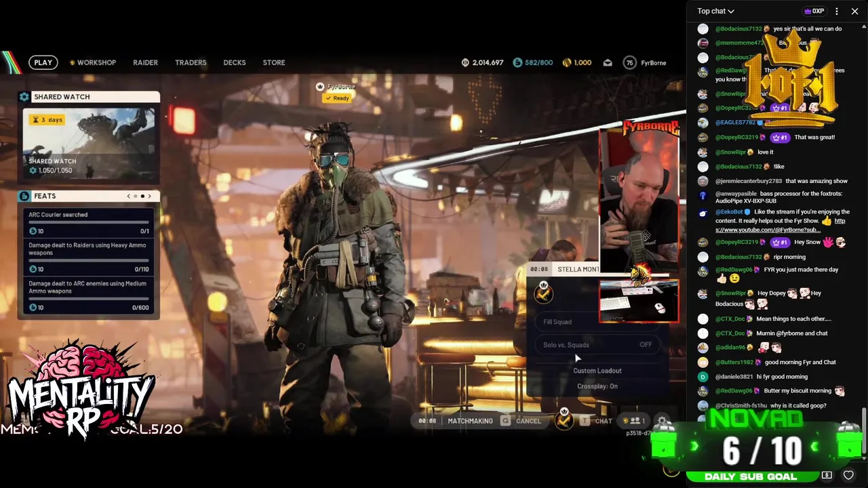Click the crowned emblem in matchmaking panel
The width and height of the screenshot is (868, 488).
pos(543,293)
